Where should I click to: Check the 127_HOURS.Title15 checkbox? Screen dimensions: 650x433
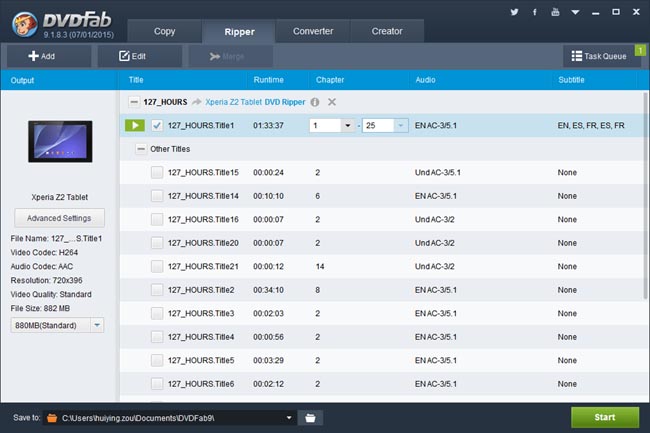(157, 172)
